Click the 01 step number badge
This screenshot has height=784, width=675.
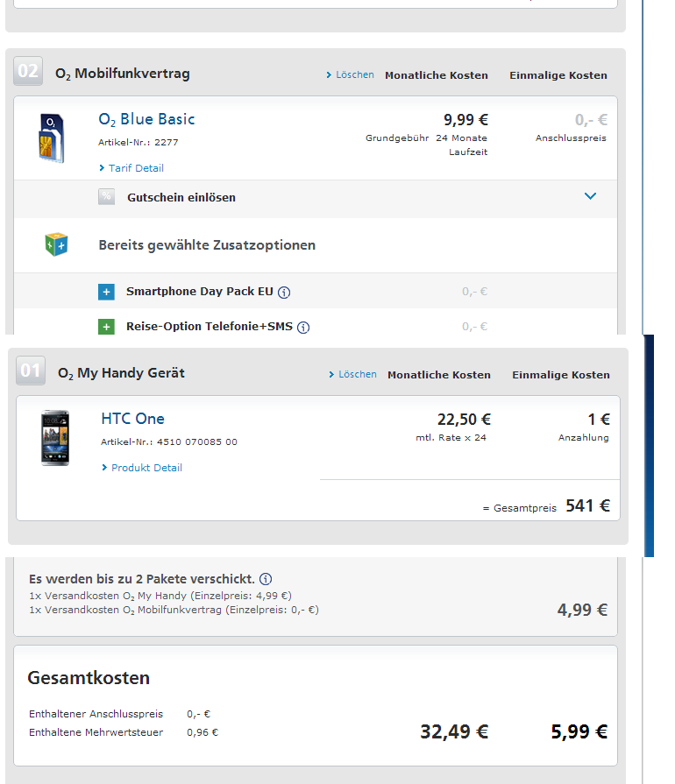pos(31,371)
